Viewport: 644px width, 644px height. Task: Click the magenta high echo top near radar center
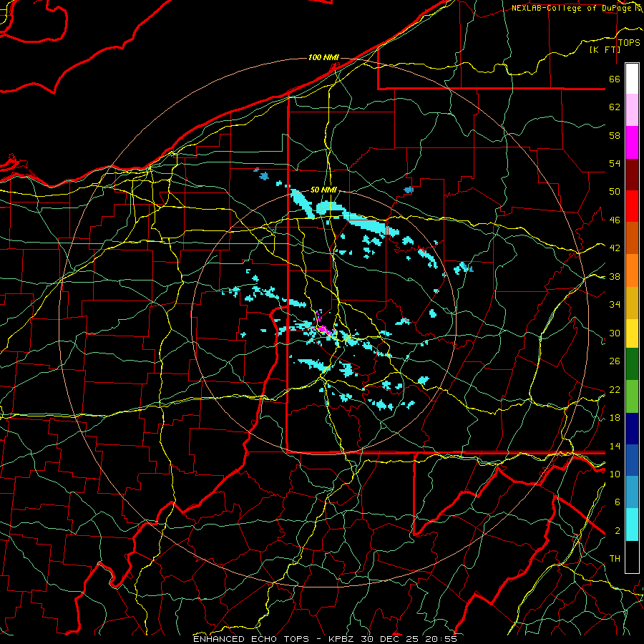tap(324, 329)
